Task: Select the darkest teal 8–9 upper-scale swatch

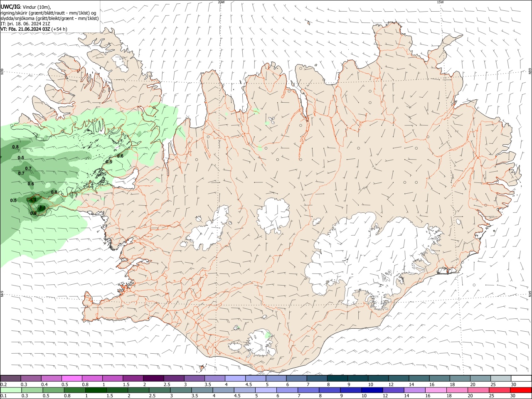Action: [337, 378]
